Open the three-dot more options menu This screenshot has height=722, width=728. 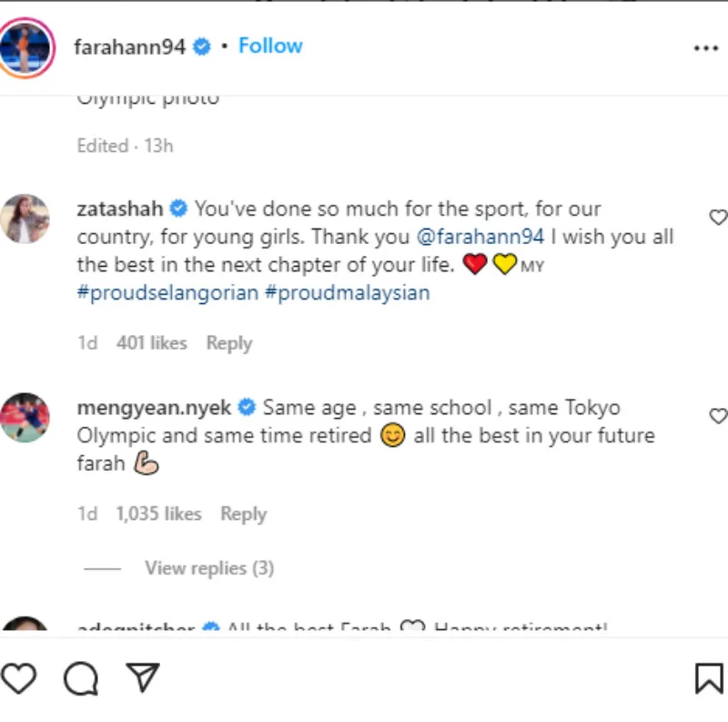tap(706, 48)
